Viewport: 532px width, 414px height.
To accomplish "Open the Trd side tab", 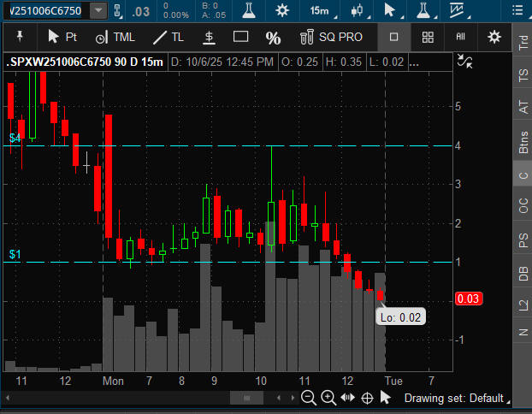I will pos(523,42).
